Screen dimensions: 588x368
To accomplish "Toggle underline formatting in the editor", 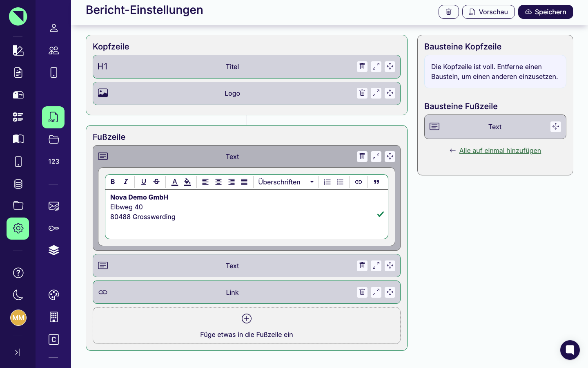I will (144, 182).
